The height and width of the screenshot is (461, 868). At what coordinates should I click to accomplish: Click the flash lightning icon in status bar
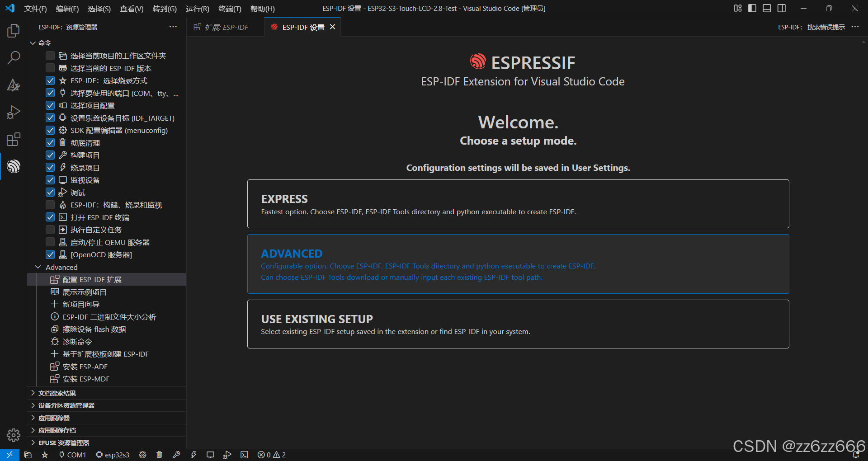[193, 455]
